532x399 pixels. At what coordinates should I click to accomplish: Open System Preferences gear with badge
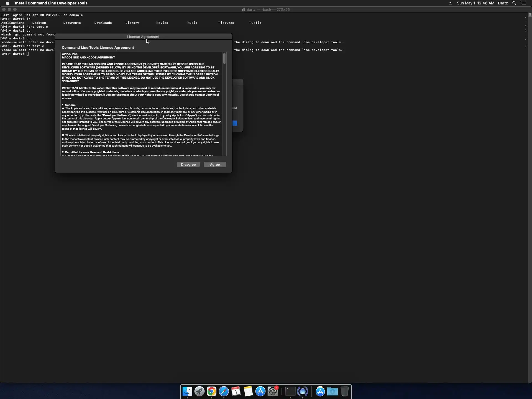[x=273, y=391]
